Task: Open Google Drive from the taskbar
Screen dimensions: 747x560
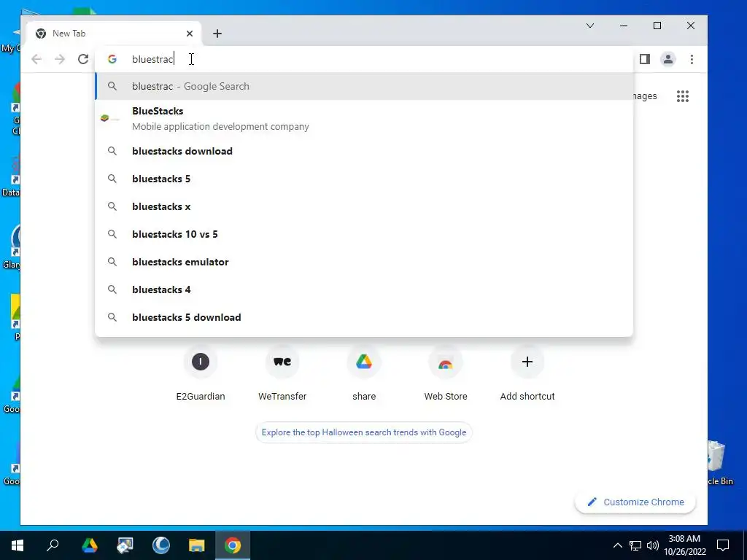Action: point(89,545)
